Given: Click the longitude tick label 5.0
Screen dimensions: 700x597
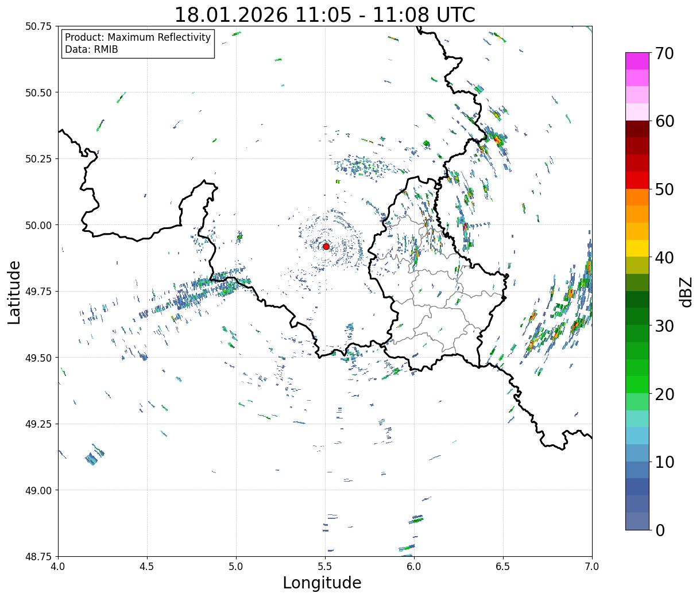Looking at the screenshot, I should tap(236, 567).
